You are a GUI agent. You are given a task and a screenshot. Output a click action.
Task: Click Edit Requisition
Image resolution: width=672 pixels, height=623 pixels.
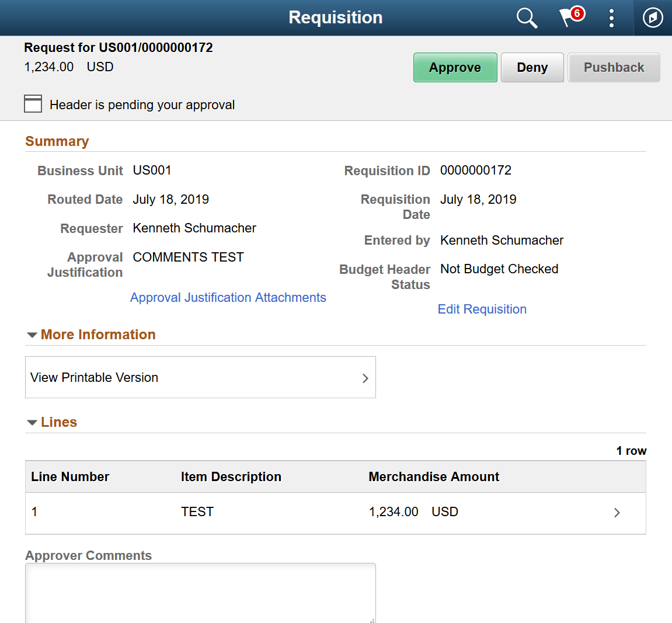482,309
